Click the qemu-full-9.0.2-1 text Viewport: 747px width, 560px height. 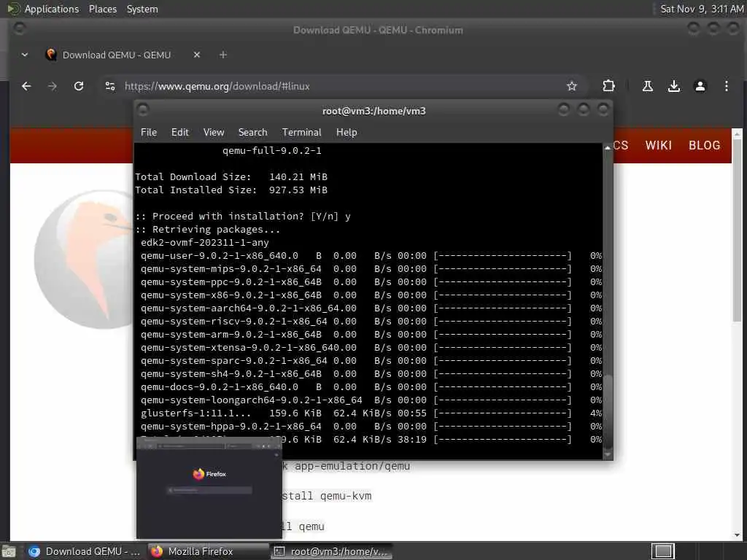[x=272, y=150]
